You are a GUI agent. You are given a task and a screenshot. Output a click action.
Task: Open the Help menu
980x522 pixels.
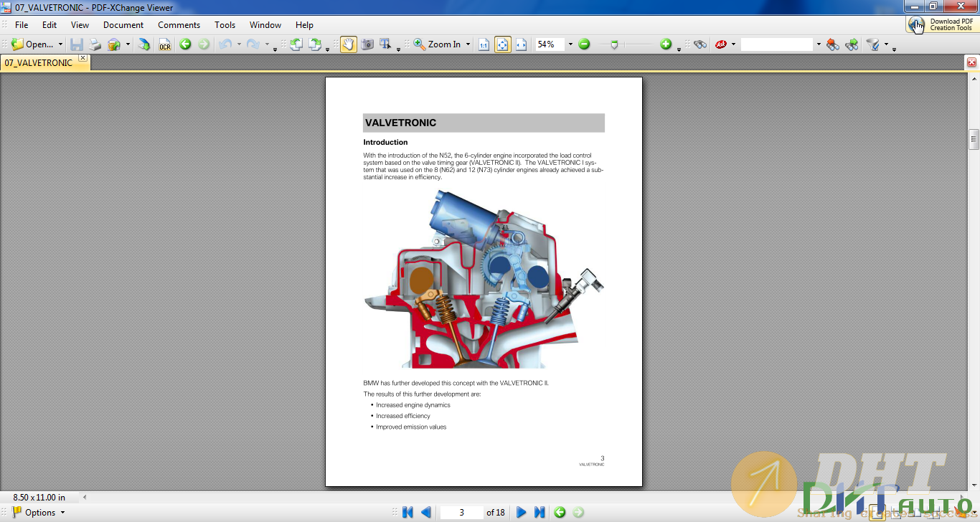(304, 24)
